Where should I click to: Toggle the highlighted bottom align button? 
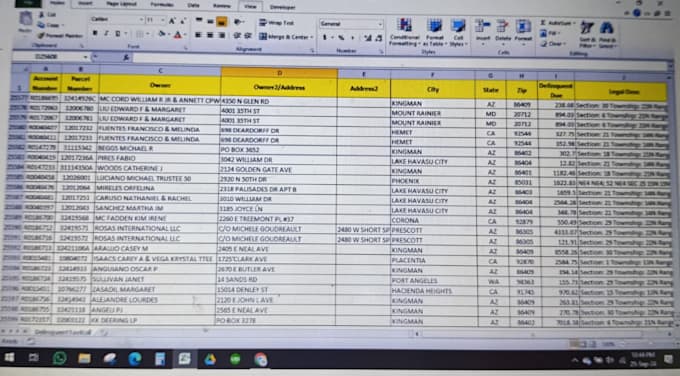point(221,22)
